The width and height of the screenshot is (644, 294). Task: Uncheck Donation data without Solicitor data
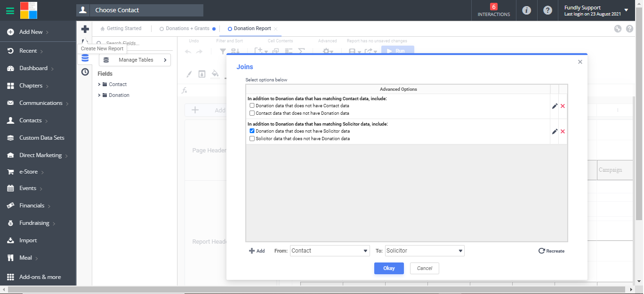pyautogui.click(x=252, y=131)
